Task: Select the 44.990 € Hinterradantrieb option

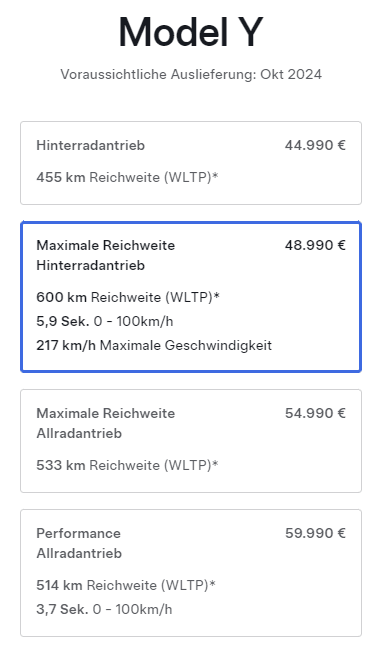Action: tap(191, 163)
